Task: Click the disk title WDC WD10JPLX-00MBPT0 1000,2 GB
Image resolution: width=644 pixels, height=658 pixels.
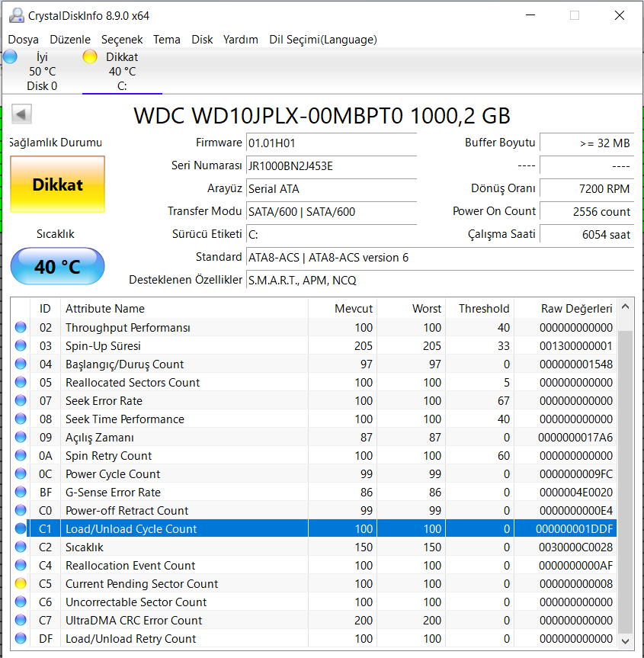Action: coord(322,116)
